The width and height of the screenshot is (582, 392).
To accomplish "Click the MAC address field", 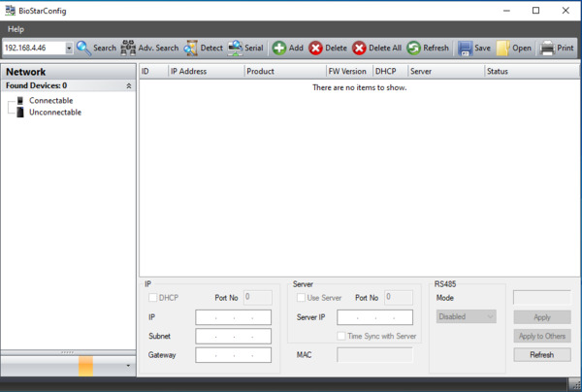I will coord(374,355).
